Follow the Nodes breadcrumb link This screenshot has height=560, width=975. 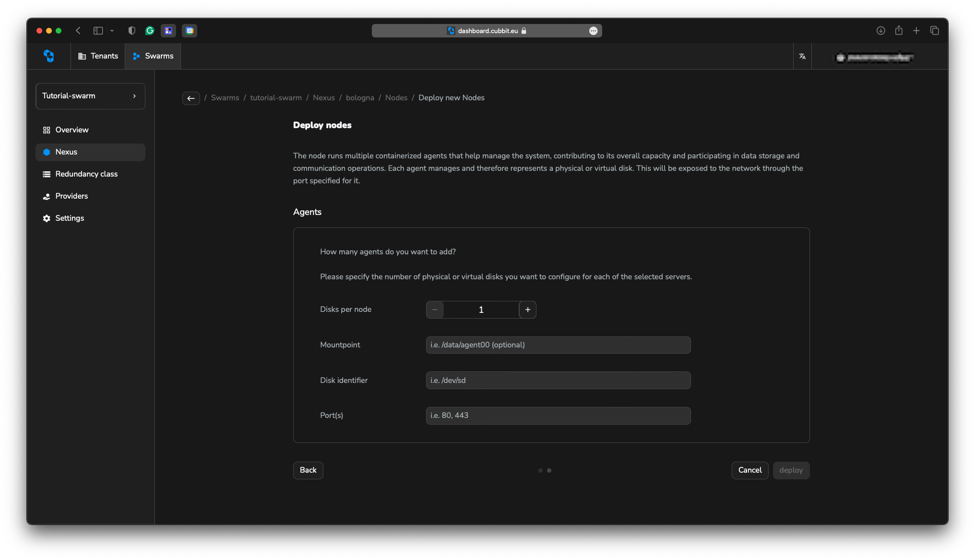point(396,98)
